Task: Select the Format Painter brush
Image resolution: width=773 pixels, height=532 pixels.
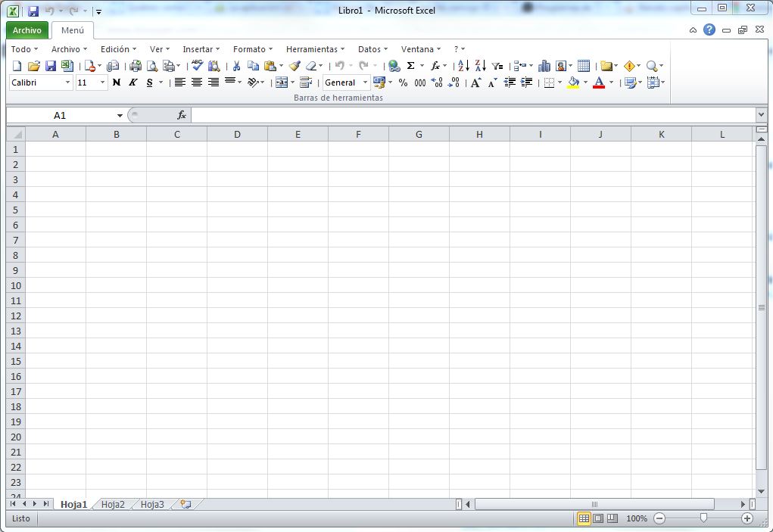Action: [294, 66]
